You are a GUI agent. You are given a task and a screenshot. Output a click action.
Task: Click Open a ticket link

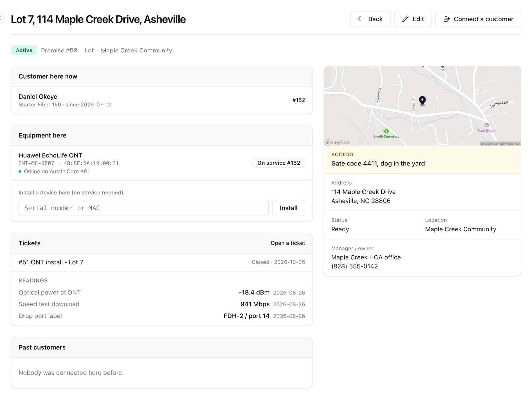click(x=288, y=243)
